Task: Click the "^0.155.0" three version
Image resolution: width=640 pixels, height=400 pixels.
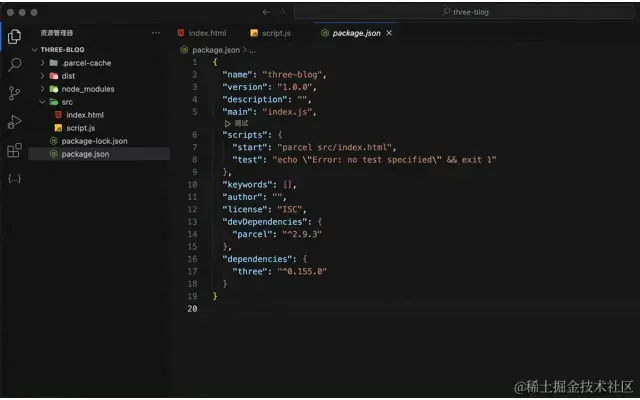Action: tap(302, 271)
